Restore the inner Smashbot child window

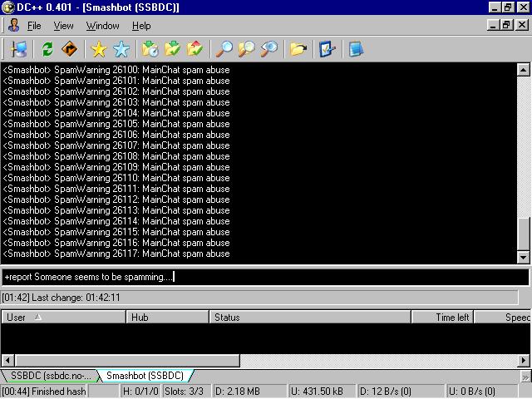506,25
